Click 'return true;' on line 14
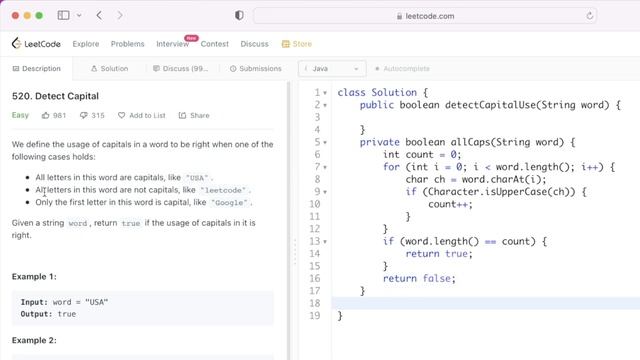Image resolution: width=640 pixels, height=360 pixels. pos(439,254)
